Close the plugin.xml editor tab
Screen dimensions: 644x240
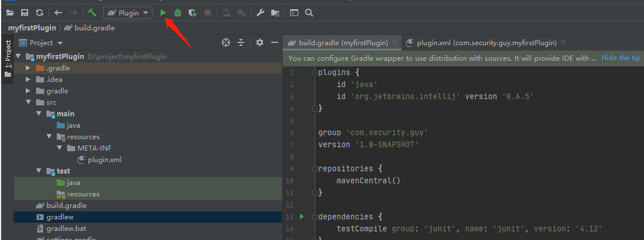point(563,42)
